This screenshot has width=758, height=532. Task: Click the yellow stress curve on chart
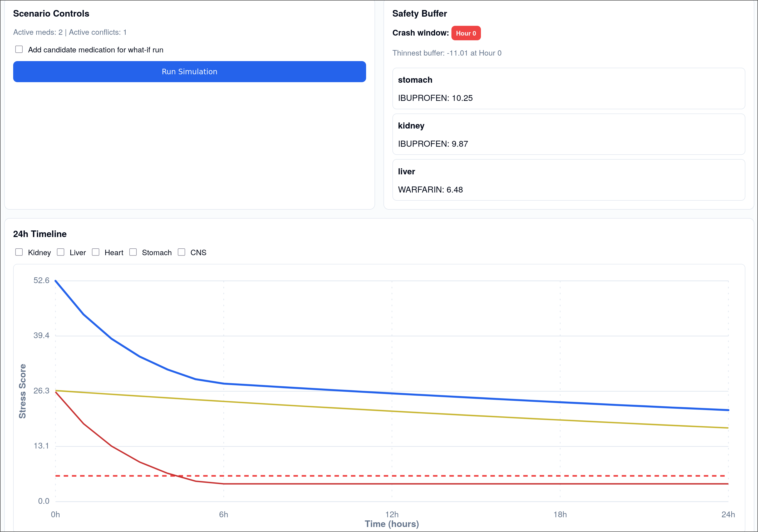click(392, 411)
